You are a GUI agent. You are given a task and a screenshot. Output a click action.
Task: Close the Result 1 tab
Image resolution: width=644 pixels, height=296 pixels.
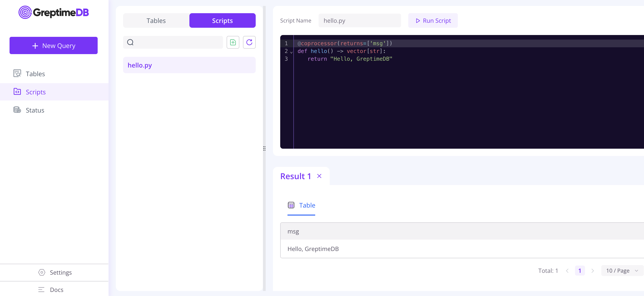coord(319,176)
